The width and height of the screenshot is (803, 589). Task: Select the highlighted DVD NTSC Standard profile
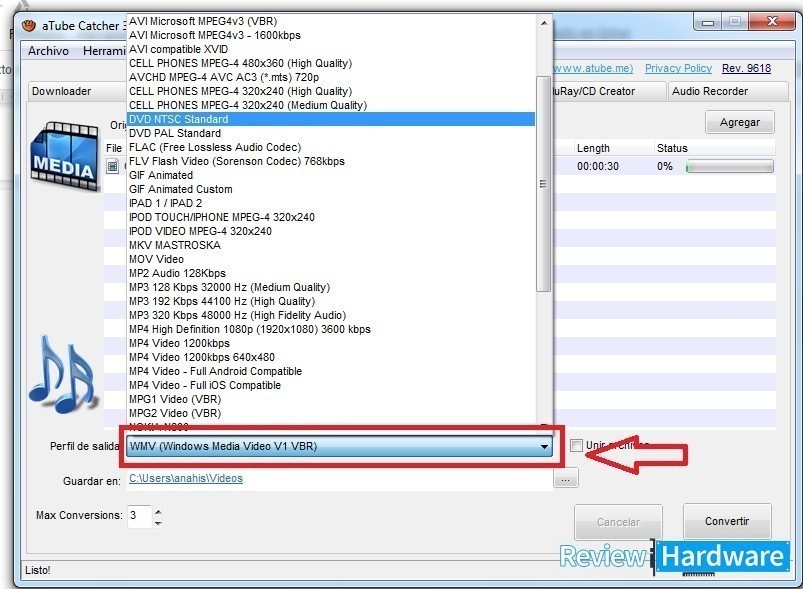click(331, 119)
